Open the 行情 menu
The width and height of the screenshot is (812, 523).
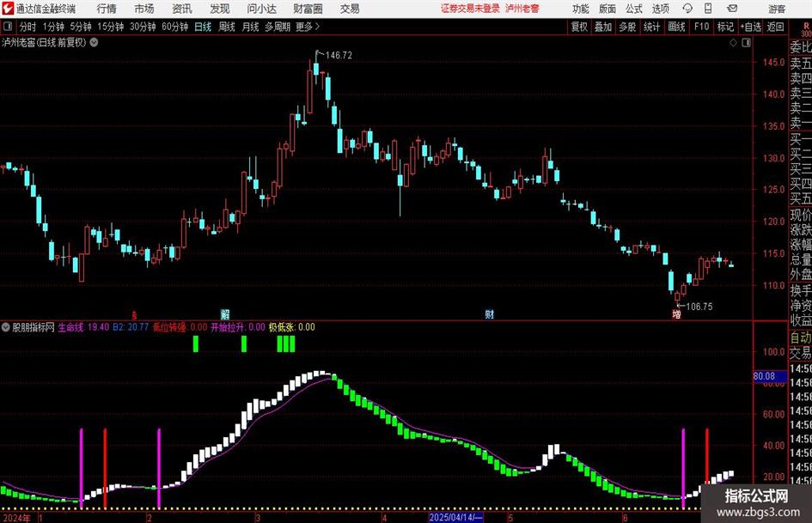point(107,9)
